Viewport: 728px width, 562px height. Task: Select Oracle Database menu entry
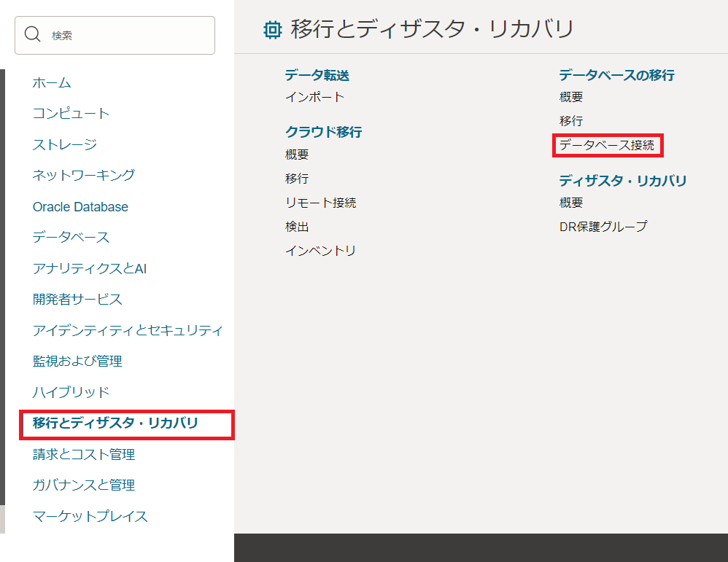click(80, 207)
